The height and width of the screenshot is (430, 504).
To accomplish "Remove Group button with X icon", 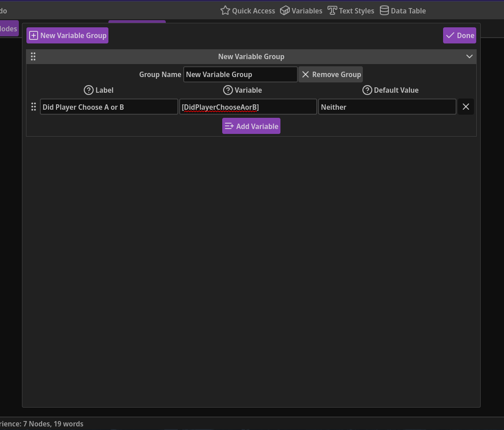I will 331,74.
